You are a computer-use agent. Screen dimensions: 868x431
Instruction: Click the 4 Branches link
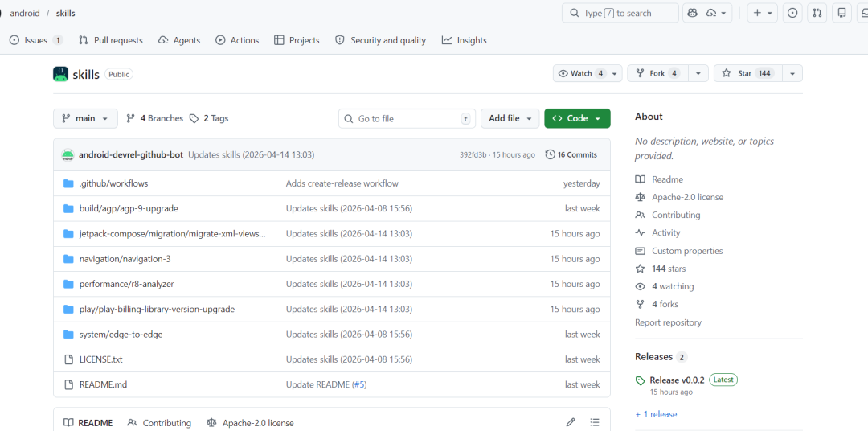click(x=154, y=118)
